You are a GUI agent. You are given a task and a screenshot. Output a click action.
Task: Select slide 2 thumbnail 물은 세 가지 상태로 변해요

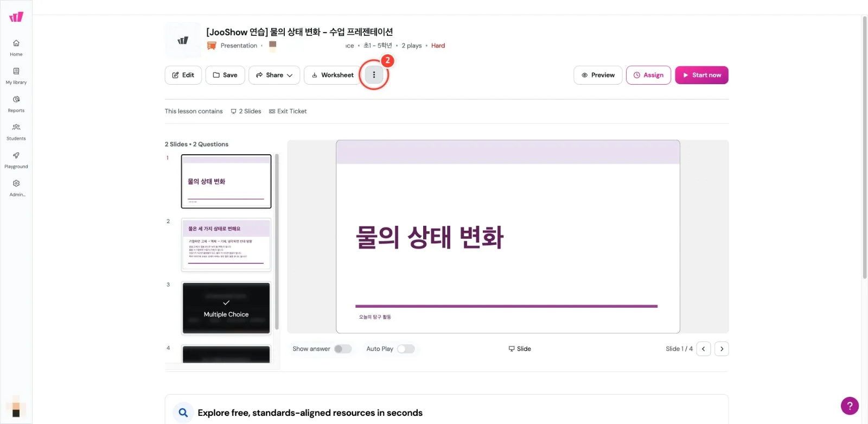point(226,245)
